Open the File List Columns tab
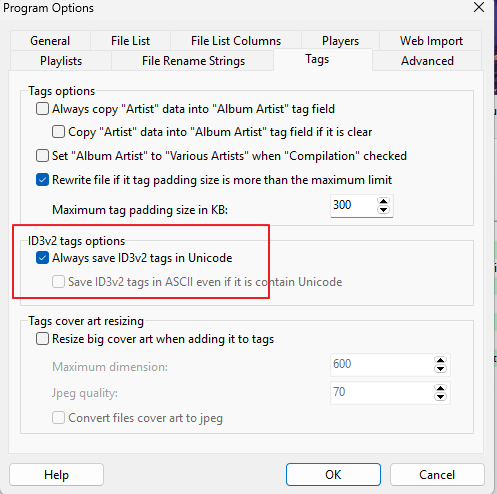This screenshot has width=497, height=494. click(x=236, y=41)
